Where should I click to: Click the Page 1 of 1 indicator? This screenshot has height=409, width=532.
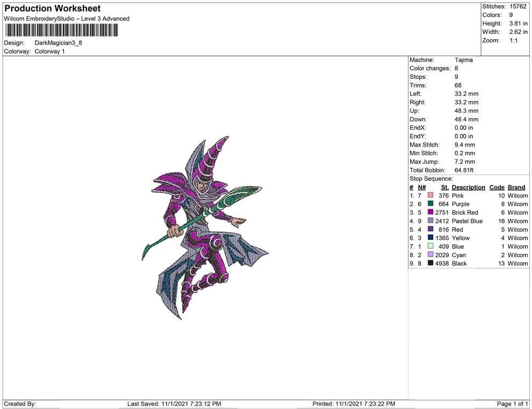coord(513,404)
